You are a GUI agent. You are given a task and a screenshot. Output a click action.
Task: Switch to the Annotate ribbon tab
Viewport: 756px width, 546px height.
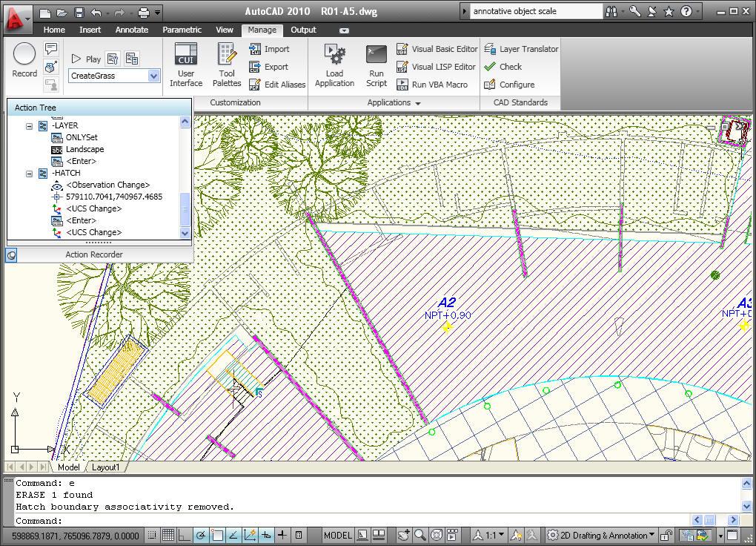click(132, 30)
